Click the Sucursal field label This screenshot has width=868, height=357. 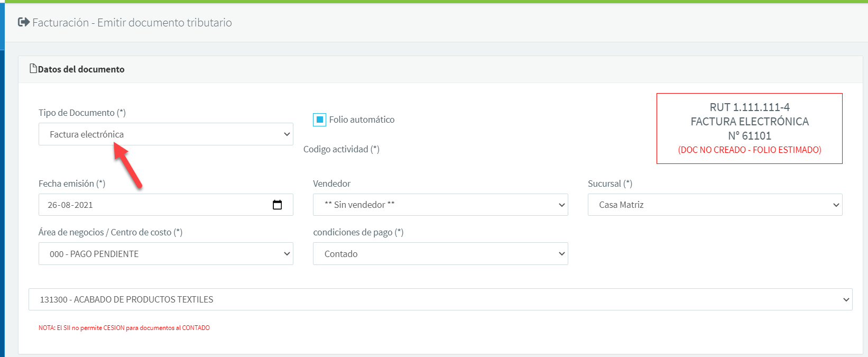pyautogui.click(x=610, y=184)
